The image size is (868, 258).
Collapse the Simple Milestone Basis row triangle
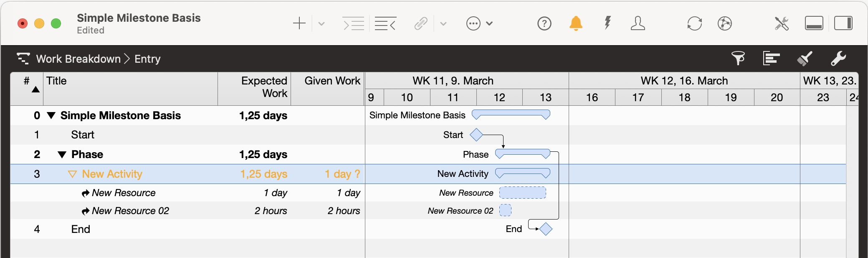pyautogui.click(x=51, y=116)
